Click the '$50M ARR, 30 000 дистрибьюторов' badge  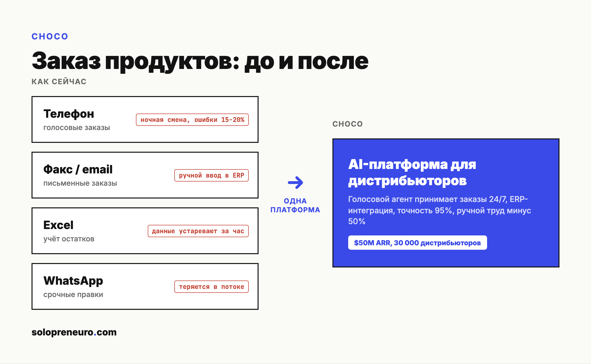(417, 243)
